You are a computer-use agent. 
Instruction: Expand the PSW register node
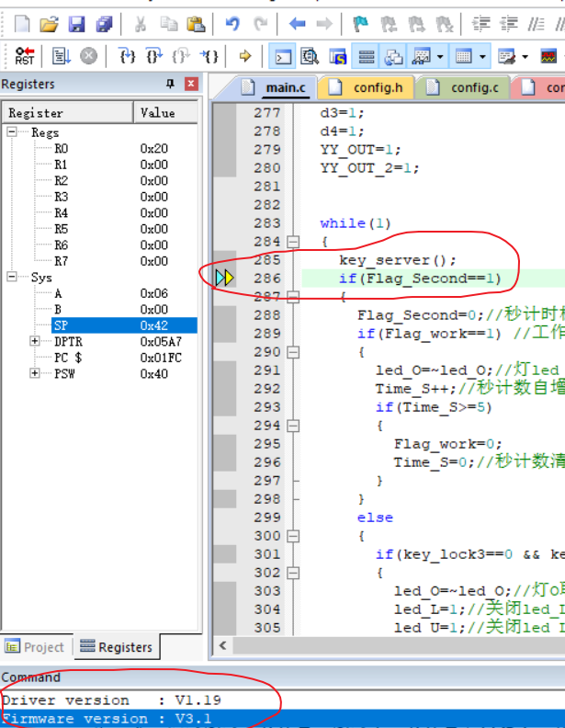coord(35,373)
